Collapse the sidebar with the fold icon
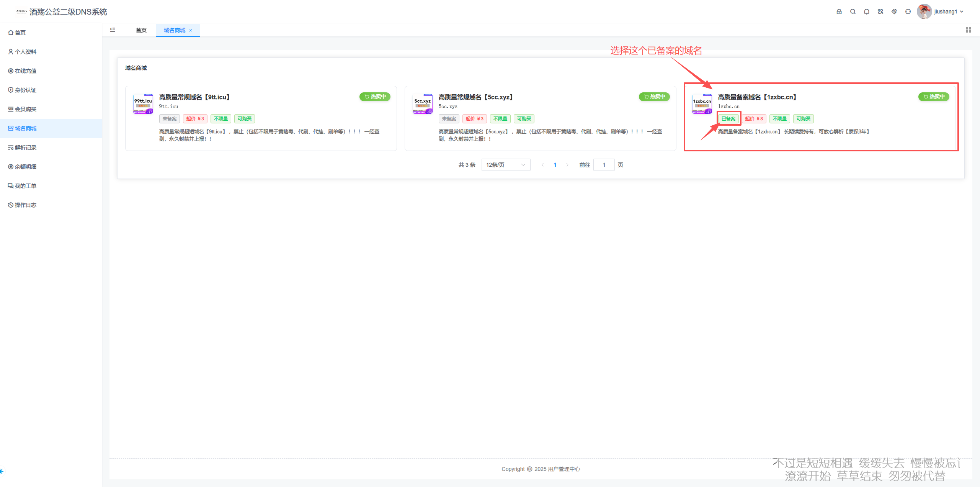Screen dimensions: 980x487 click(113, 30)
